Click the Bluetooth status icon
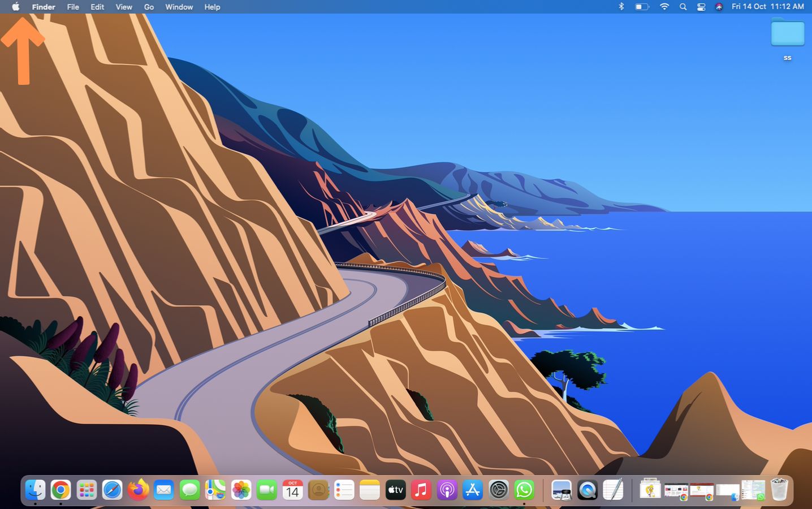 click(x=621, y=7)
